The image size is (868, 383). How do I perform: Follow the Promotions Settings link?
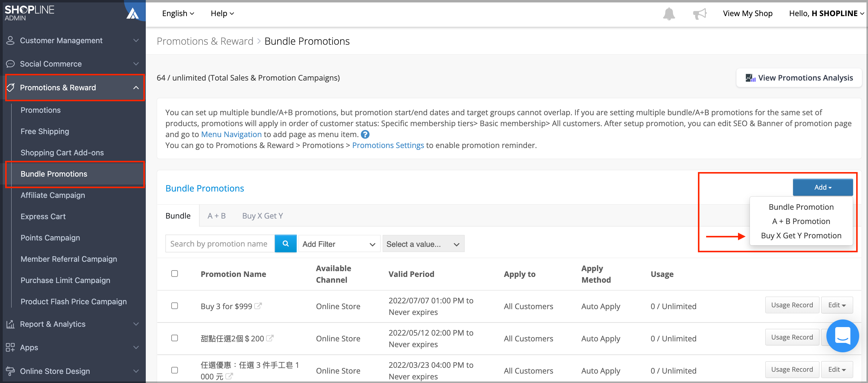tap(388, 145)
